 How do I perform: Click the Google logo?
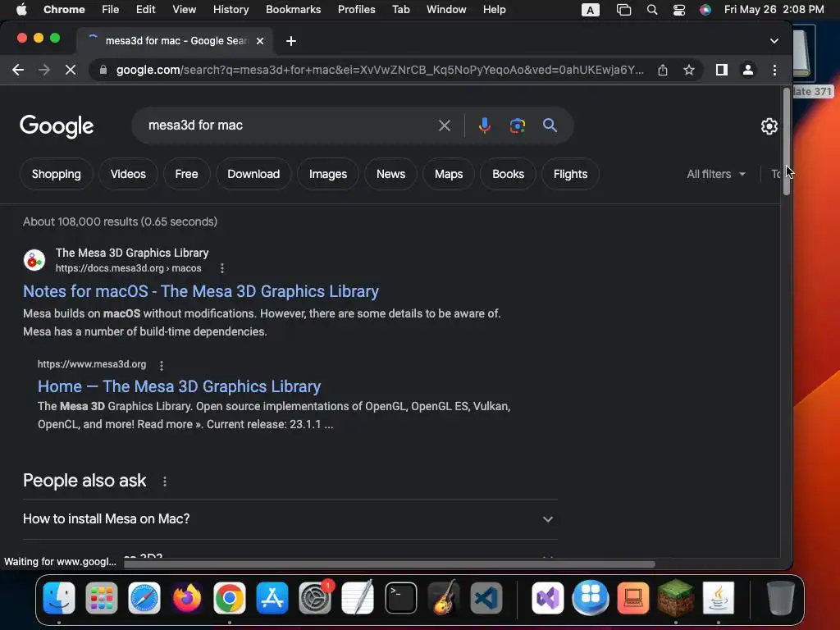tap(57, 126)
